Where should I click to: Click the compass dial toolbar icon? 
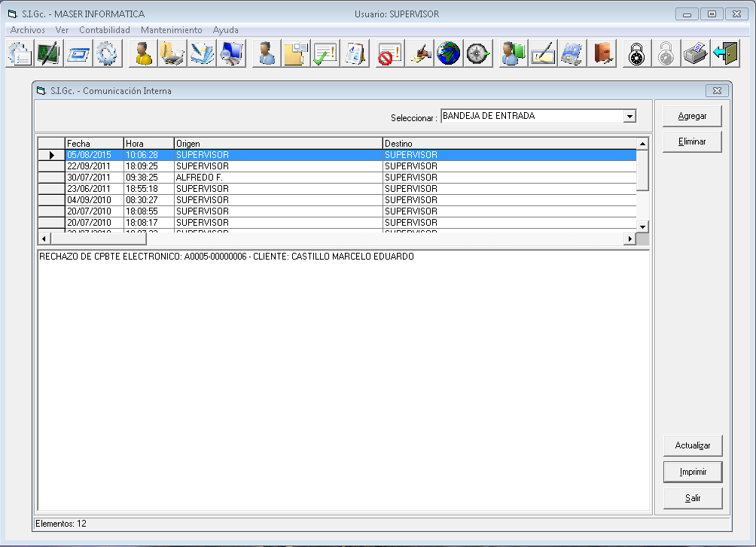(x=478, y=53)
